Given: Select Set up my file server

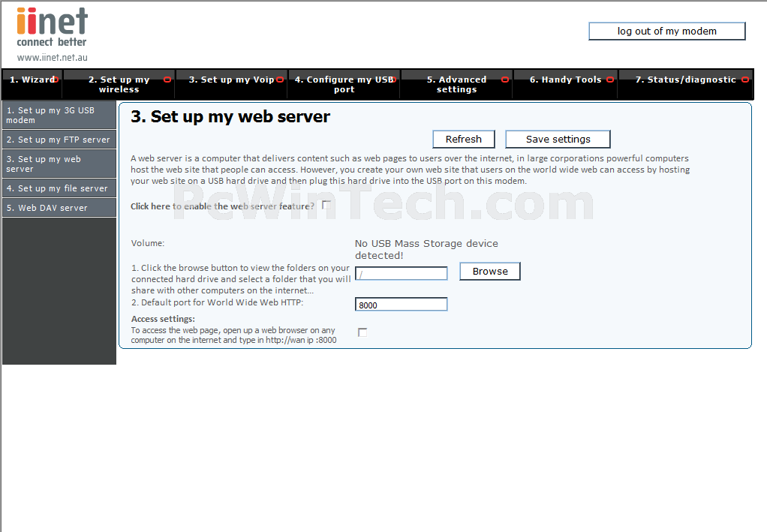Looking at the screenshot, I should 59,188.
